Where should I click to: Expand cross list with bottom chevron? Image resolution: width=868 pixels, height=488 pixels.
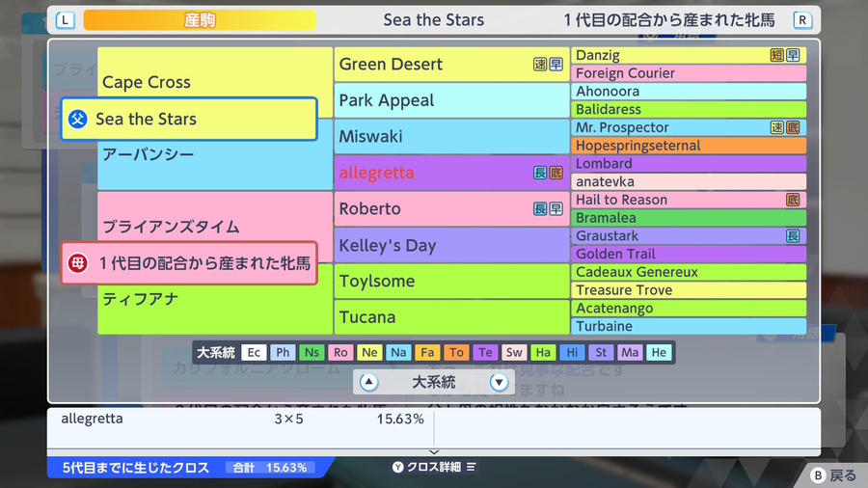point(434,452)
